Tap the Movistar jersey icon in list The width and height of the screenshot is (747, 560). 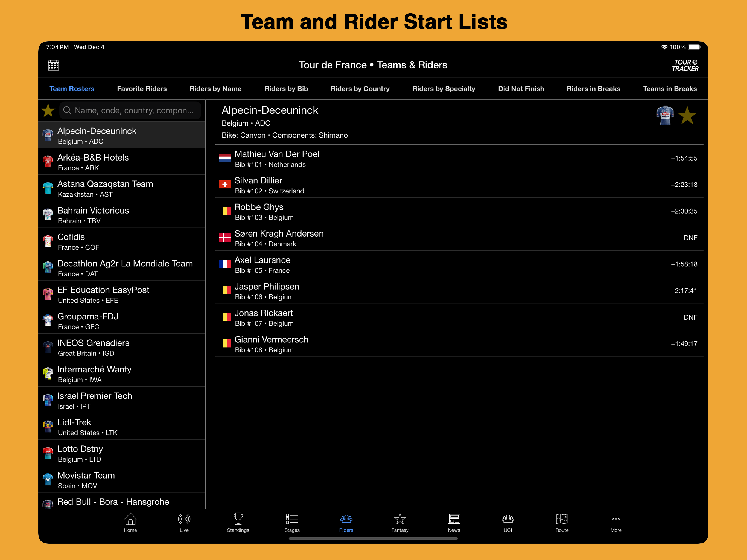(48, 480)
